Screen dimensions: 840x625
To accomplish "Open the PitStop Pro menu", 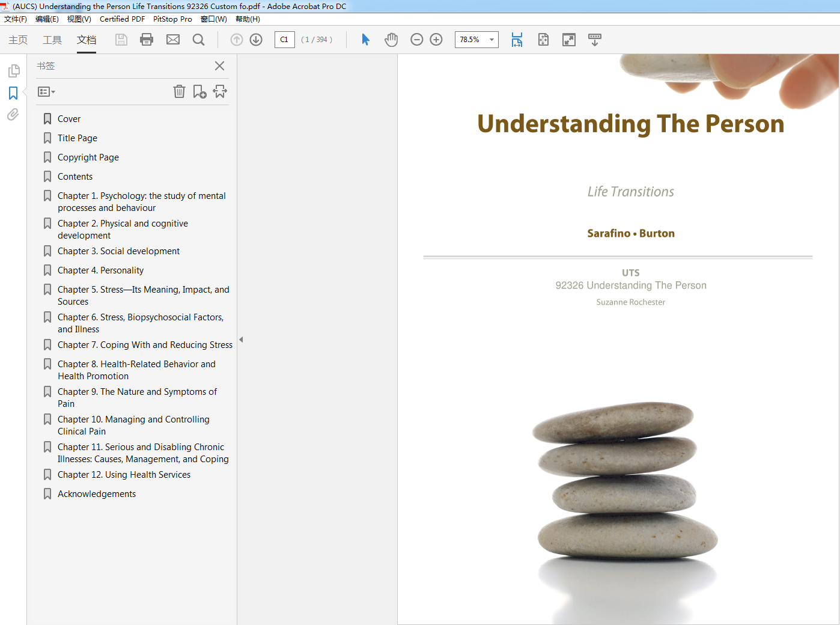I will click(x=172, y=19).
